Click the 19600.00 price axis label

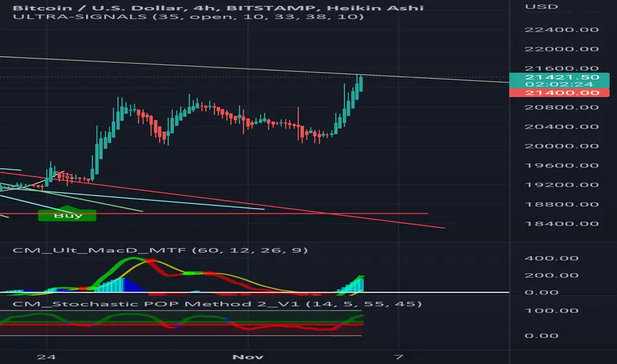[x=562, y=165]
